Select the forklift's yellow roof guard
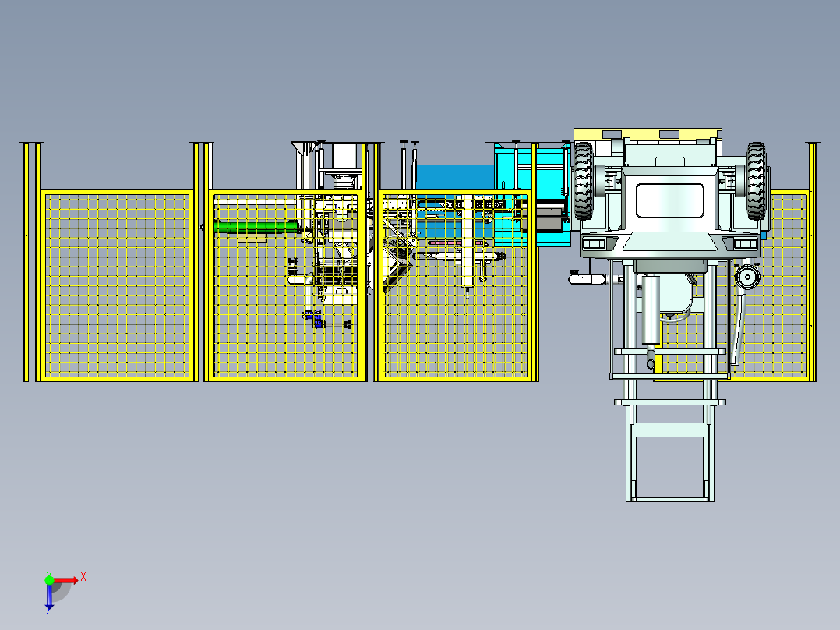This screenshot has width=840, height=630. [648, 133]
